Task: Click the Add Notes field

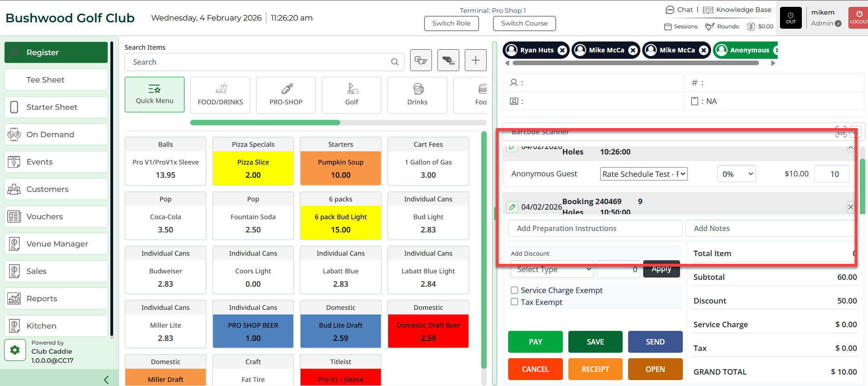Action: 769,228
